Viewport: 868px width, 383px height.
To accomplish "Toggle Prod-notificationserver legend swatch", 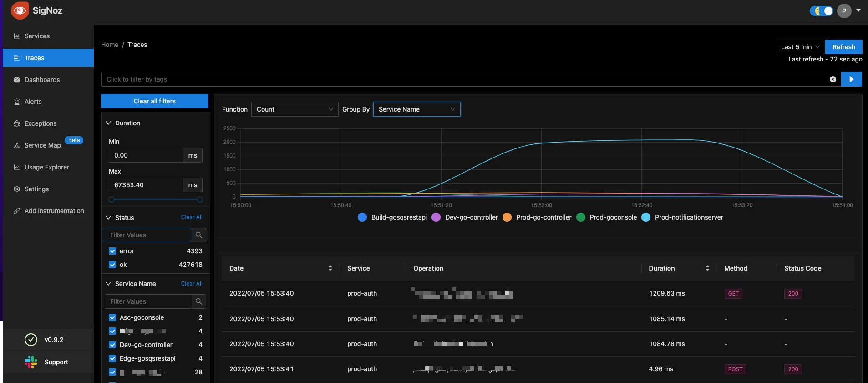I will point(646,217).
